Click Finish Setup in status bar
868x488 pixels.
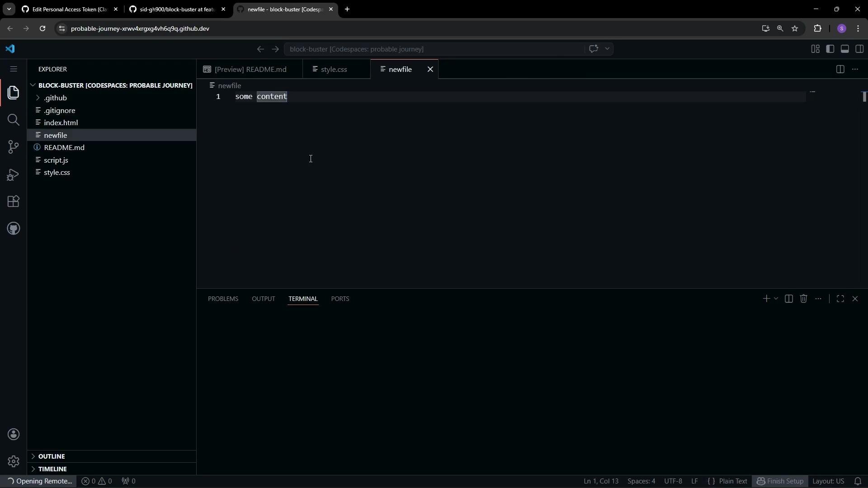(x=780, y=481)
